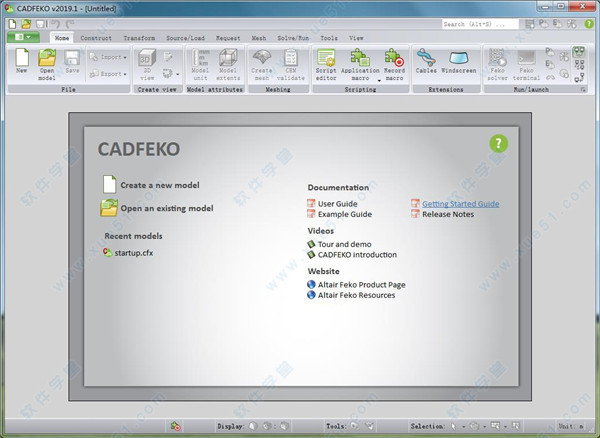This screenshot has height=438, width=600.
Task: Click Open an existing model
Action: tap(157, 208)
